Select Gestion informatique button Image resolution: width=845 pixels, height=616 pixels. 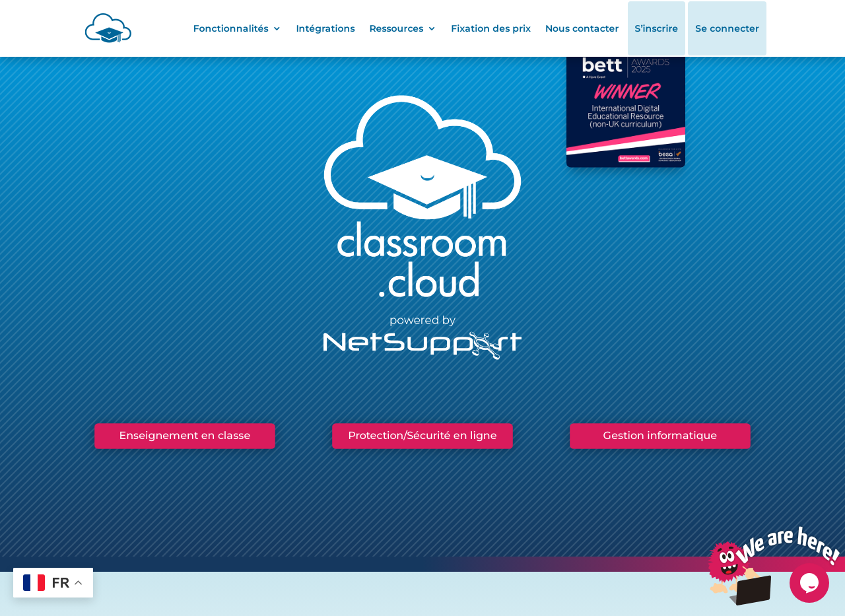tap(660, 436)
